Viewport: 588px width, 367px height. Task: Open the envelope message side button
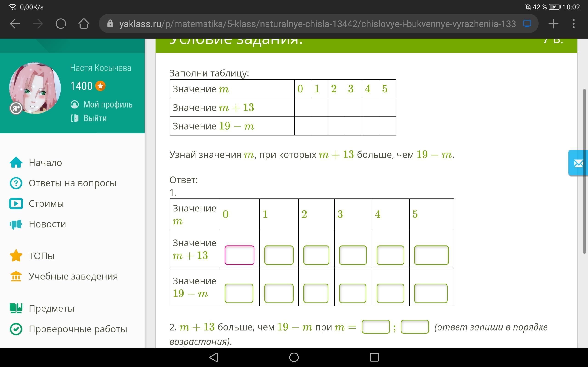[578, 163]
